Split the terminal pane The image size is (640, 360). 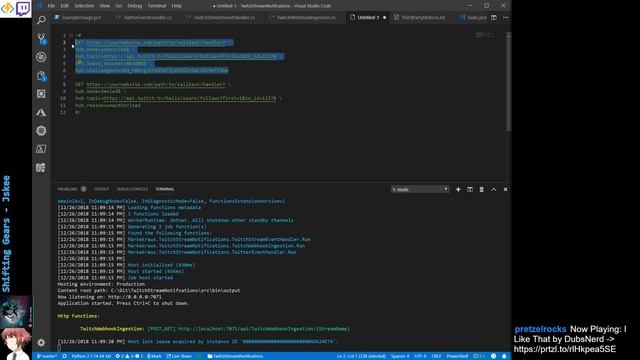click(x=470, y=189)
